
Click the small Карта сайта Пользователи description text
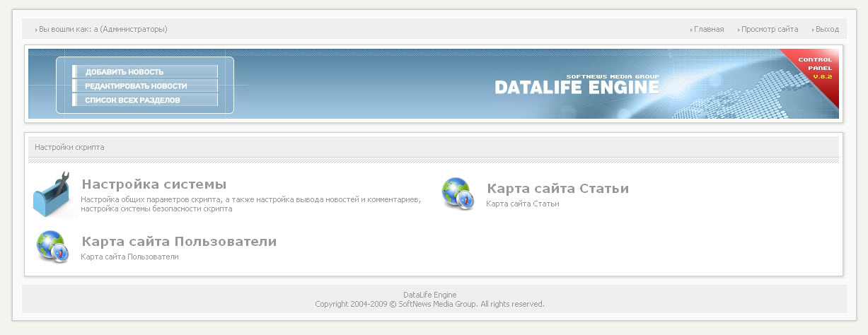tap(129, 257)
